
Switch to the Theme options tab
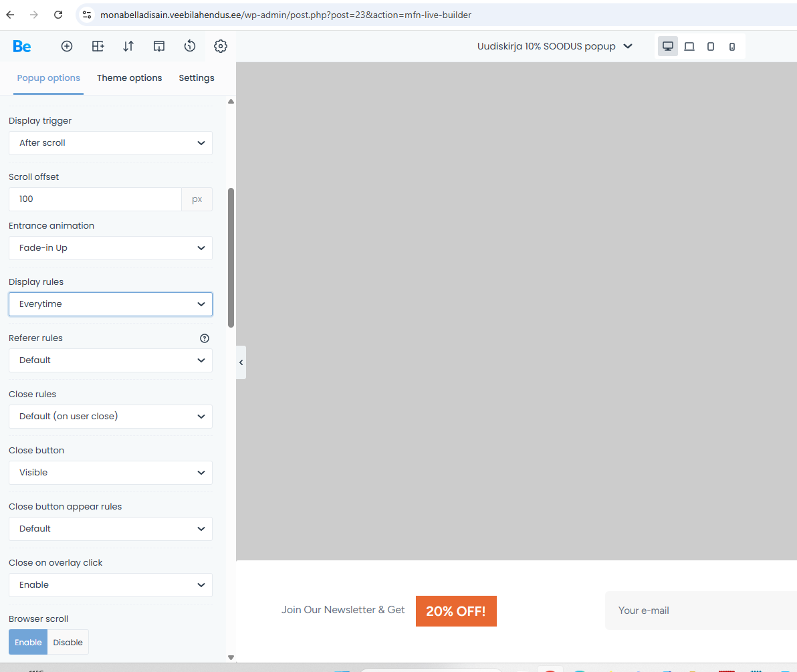pyautogui.click(x=129, y=78)
